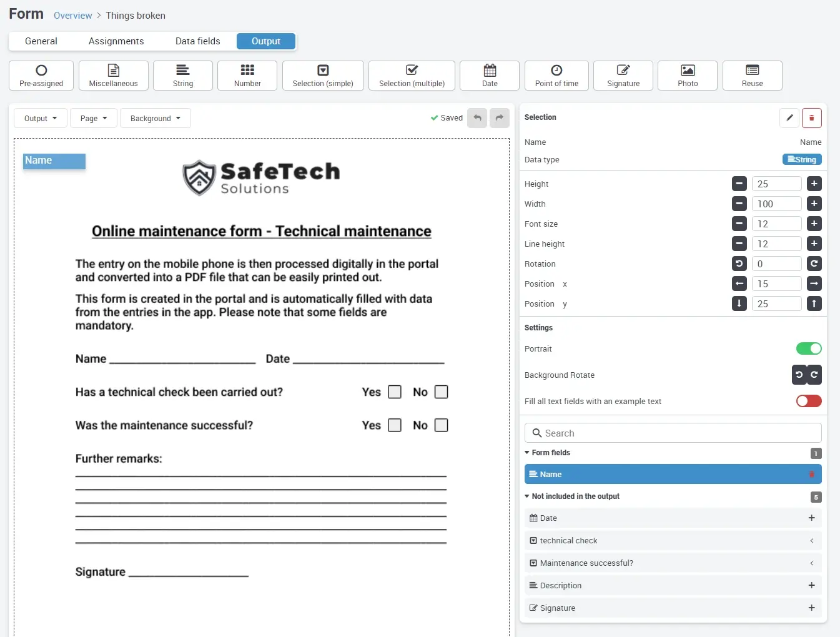Go to Overview breadcrumb link

(72, 16)
